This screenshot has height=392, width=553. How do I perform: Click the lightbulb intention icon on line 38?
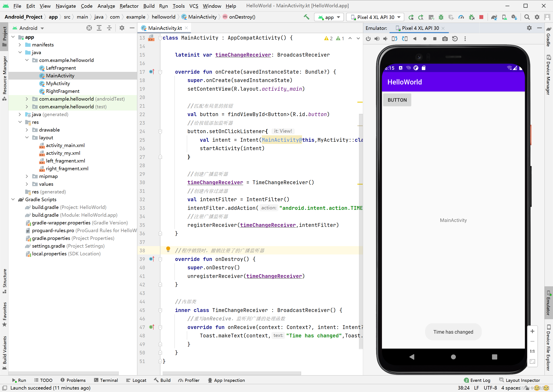coord(168,249)
